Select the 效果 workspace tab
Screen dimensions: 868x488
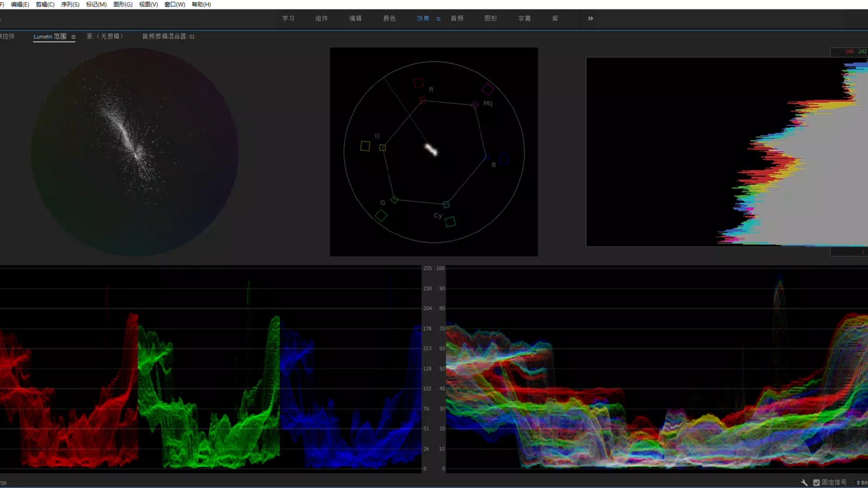point(423,18)
